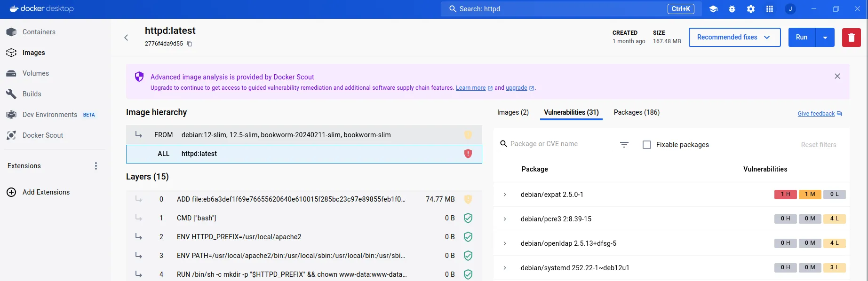Screen dimensions: 868x281
Task: Switch to the Images (2) tab
Action: (513, 112)
